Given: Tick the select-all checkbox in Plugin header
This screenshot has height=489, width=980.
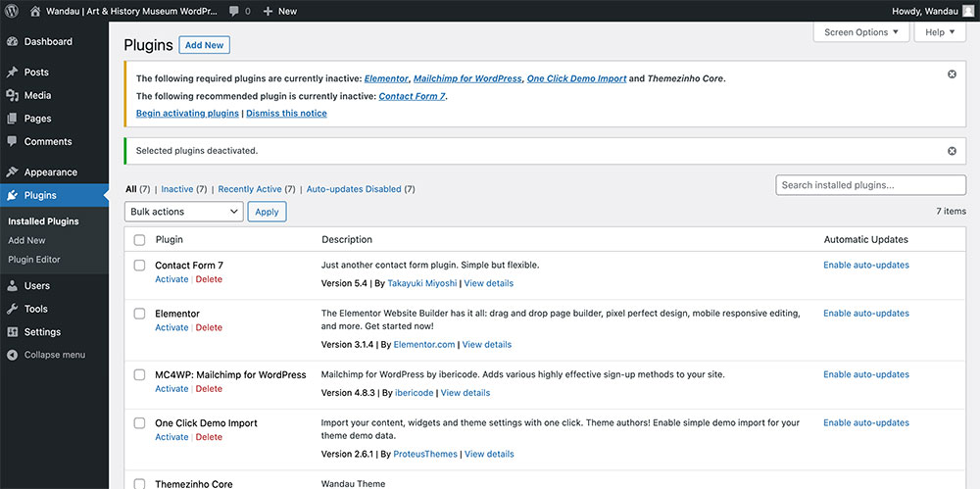Looking at the screenshot, I should pyautogui.click(x=139, y=240).
